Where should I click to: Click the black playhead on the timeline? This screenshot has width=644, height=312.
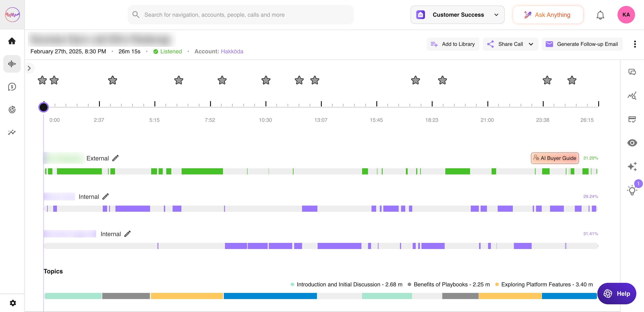[44, 108]
